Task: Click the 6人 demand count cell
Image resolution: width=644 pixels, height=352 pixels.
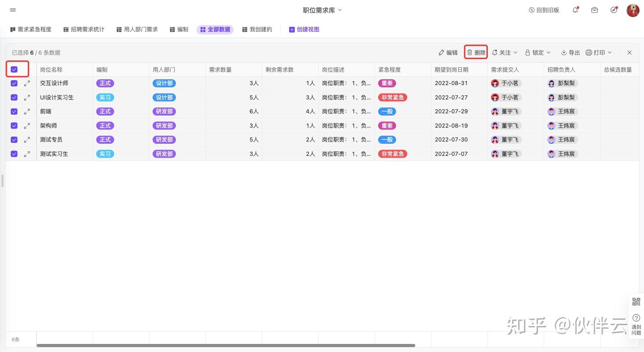Action: tap(234, 112)
